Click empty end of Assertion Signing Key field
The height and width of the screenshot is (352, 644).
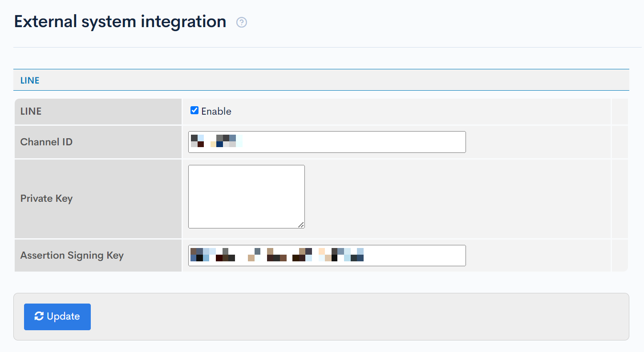[414, 256]
